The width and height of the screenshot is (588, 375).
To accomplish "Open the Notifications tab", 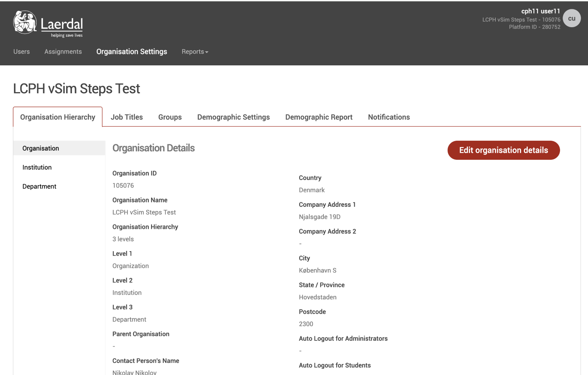I will [x=389, y=117].
